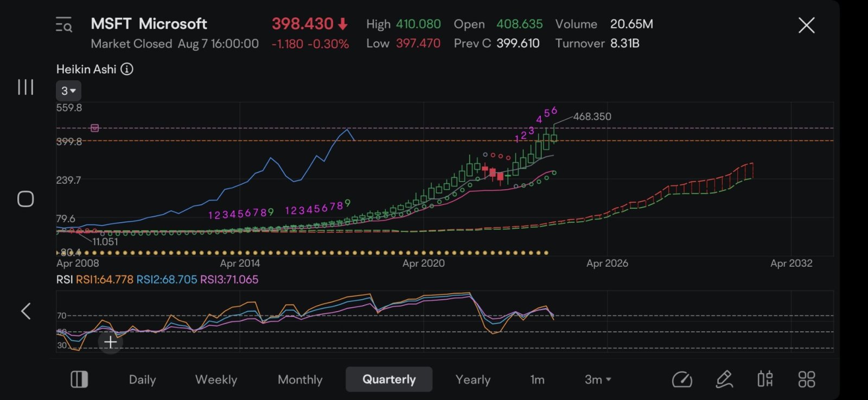The width and height of the screenshot is (868, 400).
Task: Open the speedometer gauge icon
Action: click(682, 379)
